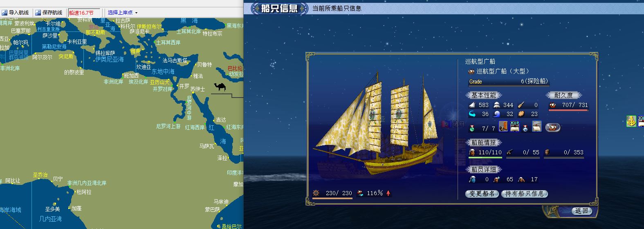Click the crew icon showing 65
Viewport: 644px width, 229px height.
(x=497, y=179)
